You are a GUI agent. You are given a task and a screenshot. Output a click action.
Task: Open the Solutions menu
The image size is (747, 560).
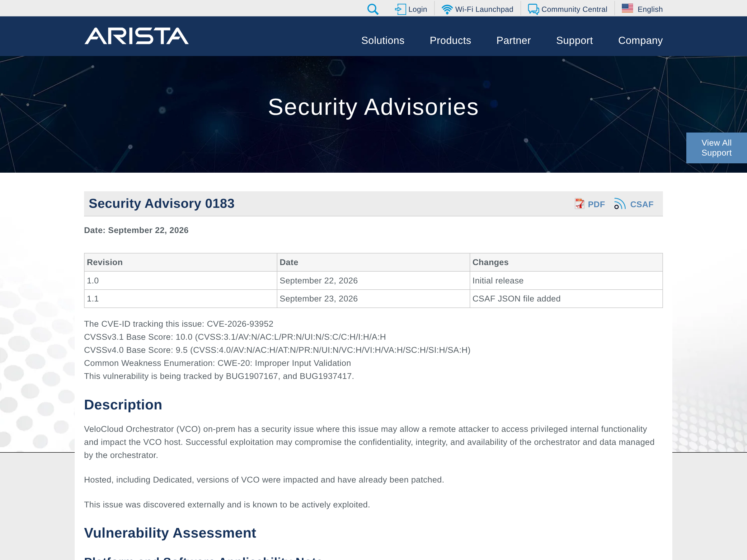click(383, 40)
